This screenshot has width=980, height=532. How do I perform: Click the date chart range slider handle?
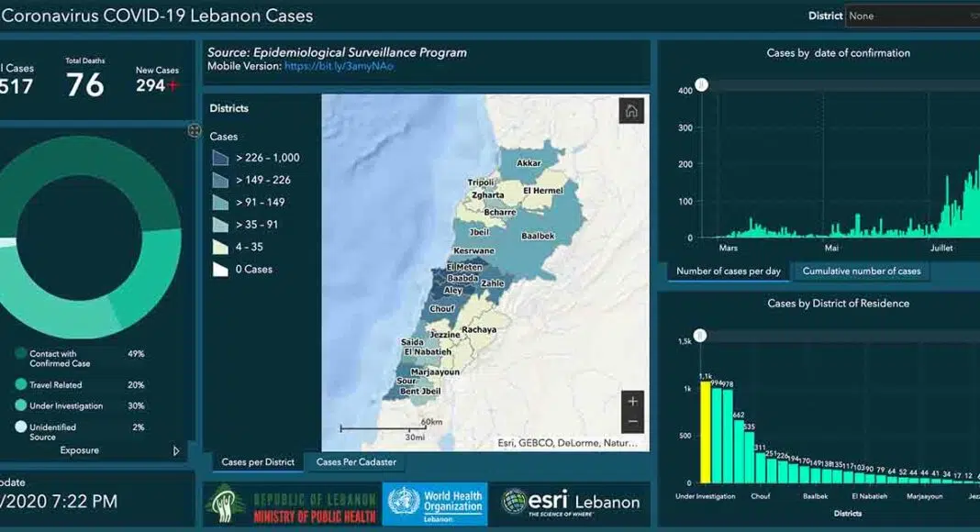(702, 85)
